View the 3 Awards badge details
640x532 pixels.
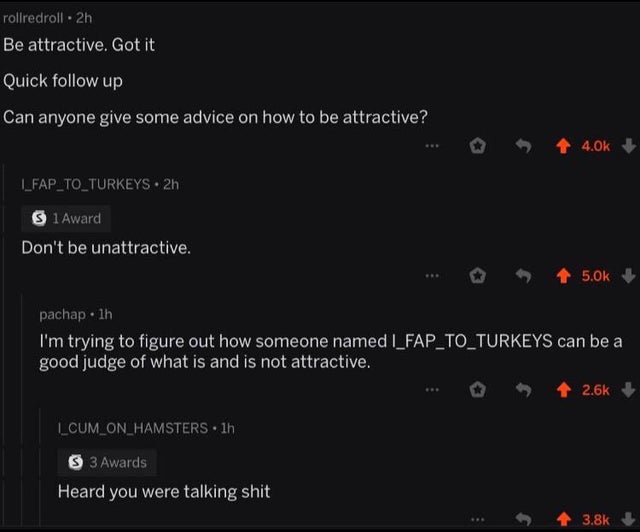(x=107, y=462)
